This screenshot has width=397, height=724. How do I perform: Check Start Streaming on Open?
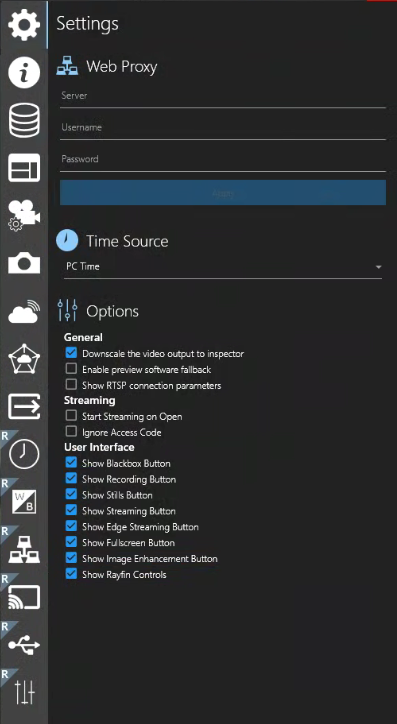[x=71, y=416]
